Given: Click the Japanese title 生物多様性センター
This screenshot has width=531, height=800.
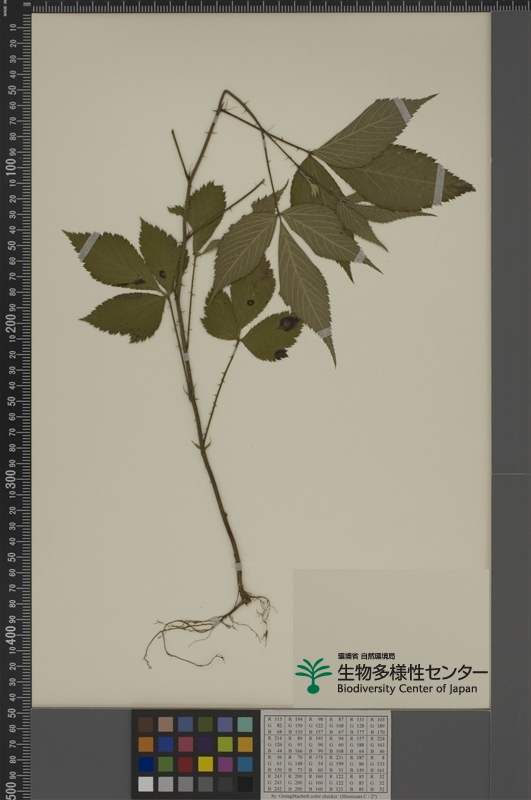Looking at the screenshot, I should (412, 672).
